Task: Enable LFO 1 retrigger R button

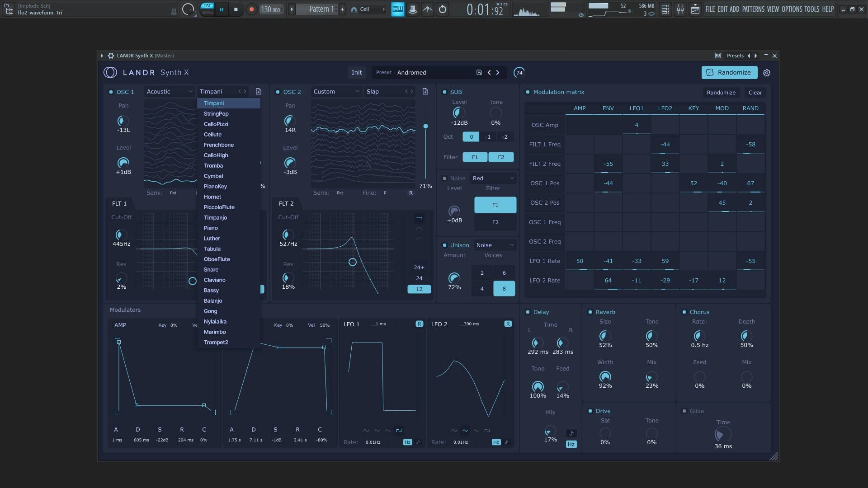Action: tap(420, 324)
